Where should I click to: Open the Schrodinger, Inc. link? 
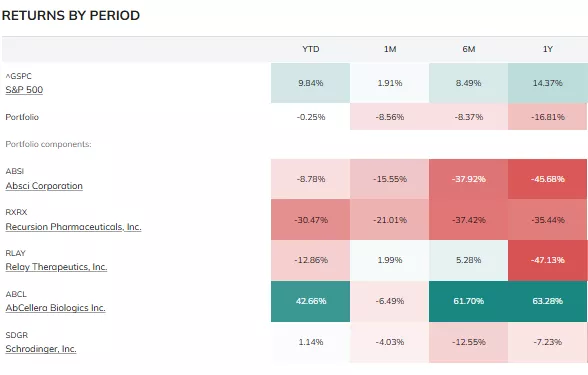pos(41,349)
